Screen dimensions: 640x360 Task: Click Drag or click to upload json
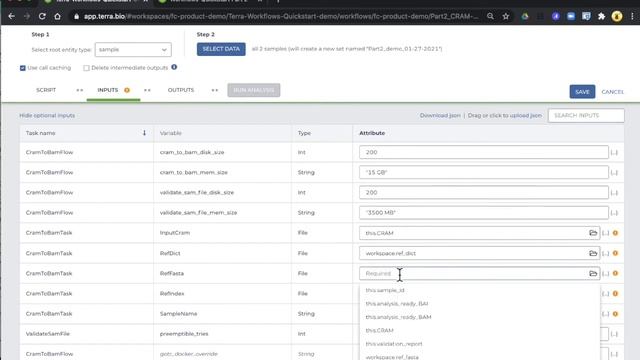pyautogui.click(x=505, y=116)
